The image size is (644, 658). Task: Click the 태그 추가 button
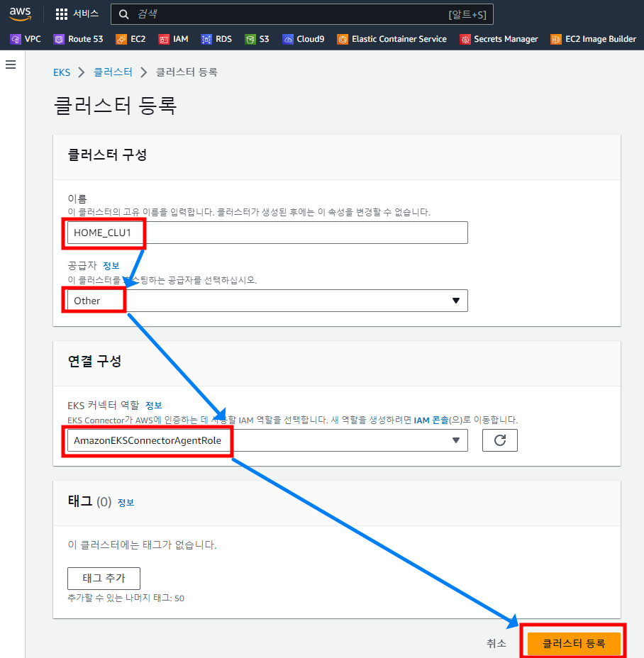coord(104,579)
